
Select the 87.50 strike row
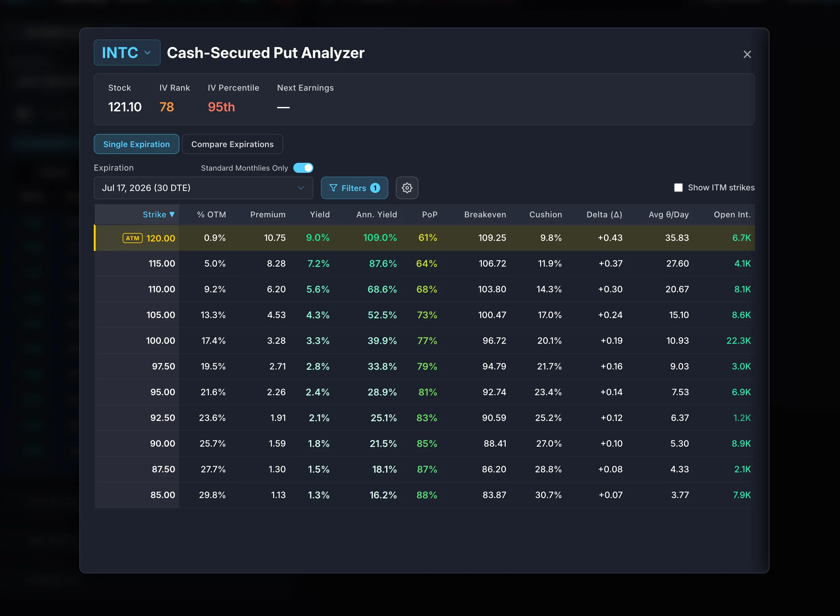pos(425,470)
